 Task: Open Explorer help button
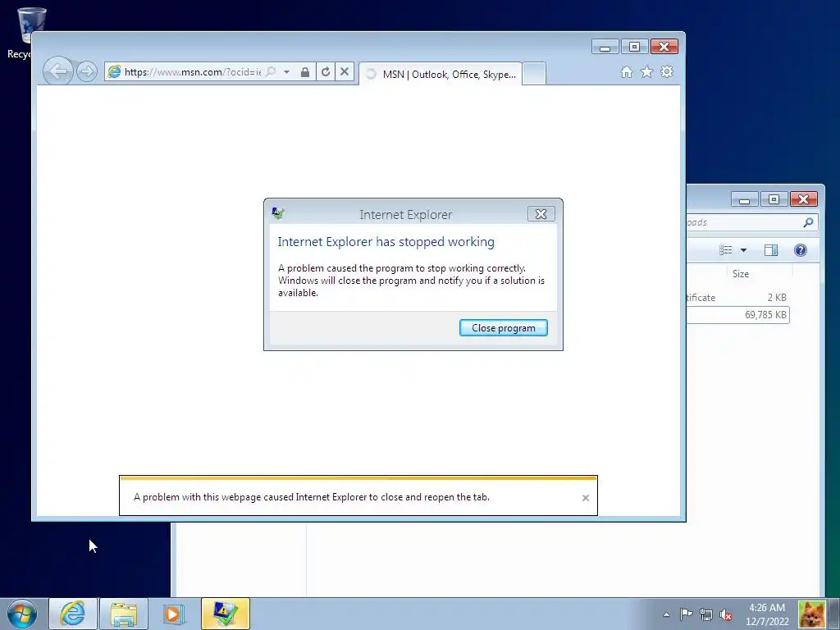click(801, 250)
